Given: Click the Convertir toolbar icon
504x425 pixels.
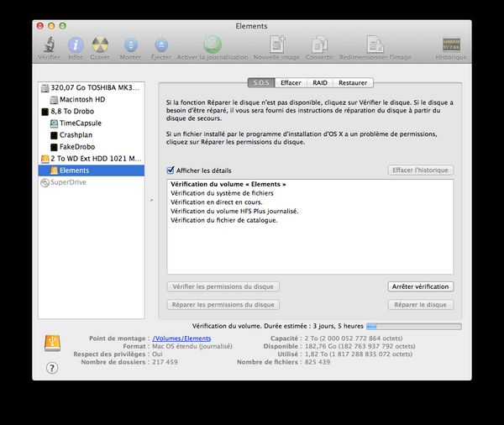Looking at the screenshot, I should tap(319, 45).
